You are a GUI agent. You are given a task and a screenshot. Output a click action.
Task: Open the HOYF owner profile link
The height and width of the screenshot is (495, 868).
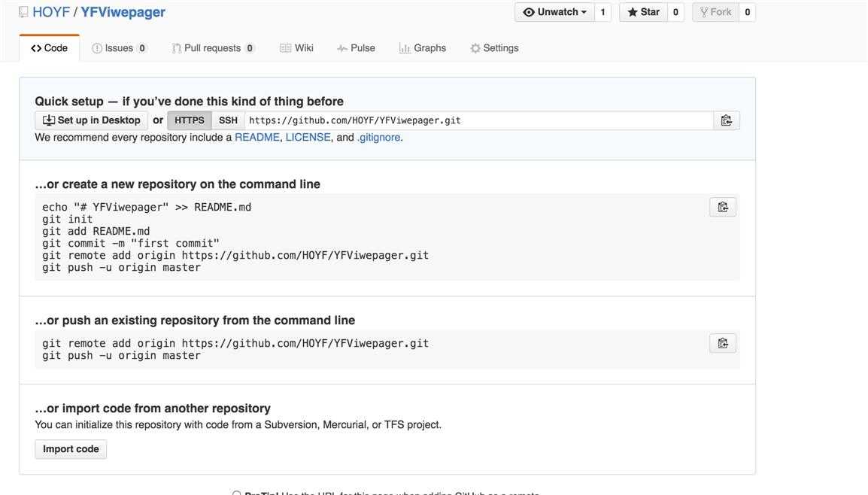51,12
